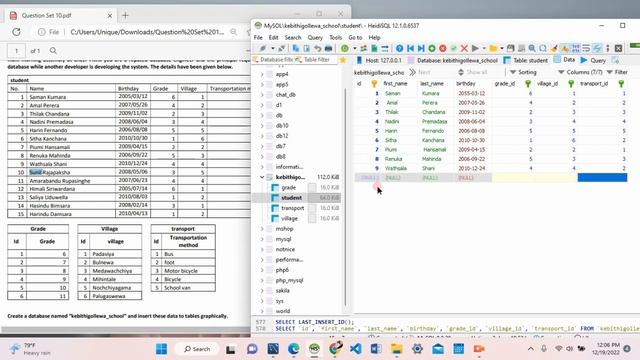Open the dropdown arrow beside the Run icon
The image size is (640, 360).
point(484,49)
